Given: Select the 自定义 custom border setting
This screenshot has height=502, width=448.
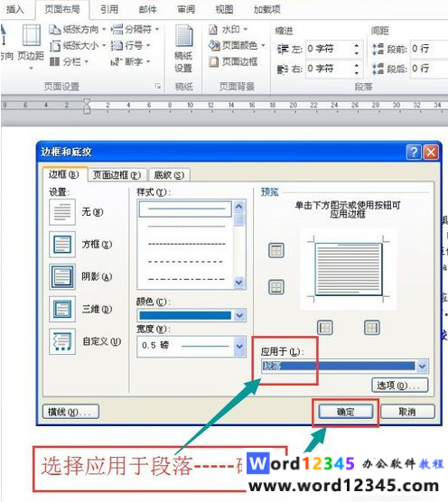Looking at the screenshot, I should click(x=62, y=341).
